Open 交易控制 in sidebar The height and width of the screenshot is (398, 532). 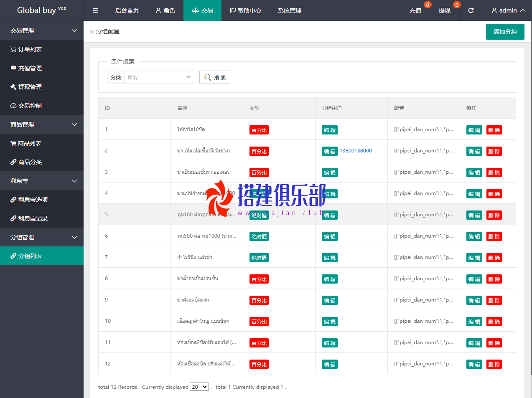point(42,106)
